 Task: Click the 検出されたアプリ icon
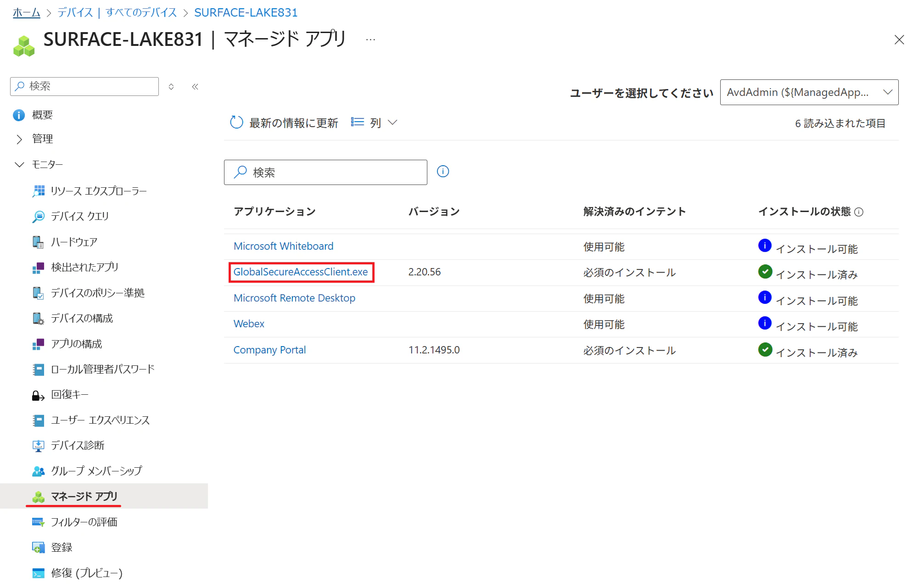point(39,267)
